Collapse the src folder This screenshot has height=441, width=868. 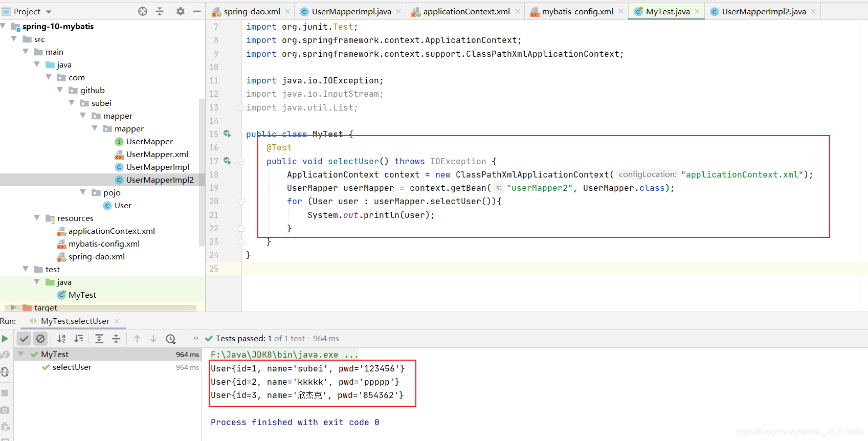pyautogui.click(x=14, y=39)
